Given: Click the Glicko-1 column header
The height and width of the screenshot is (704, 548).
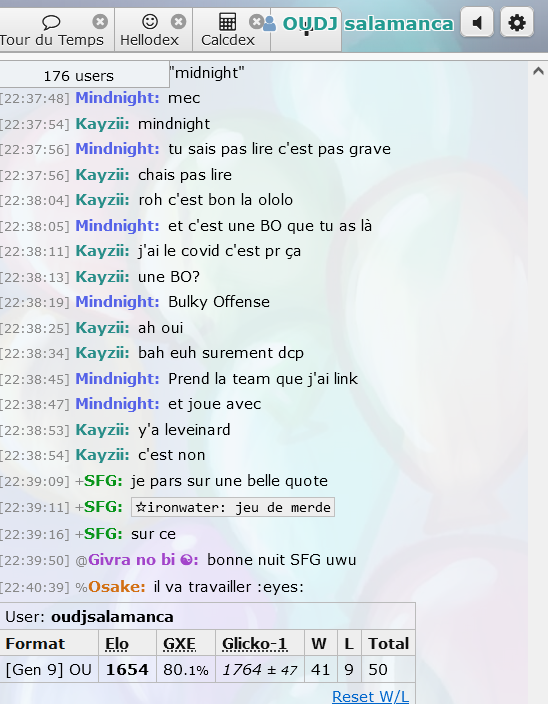Looking at the screenshot, I should click(x=254, y=643).
